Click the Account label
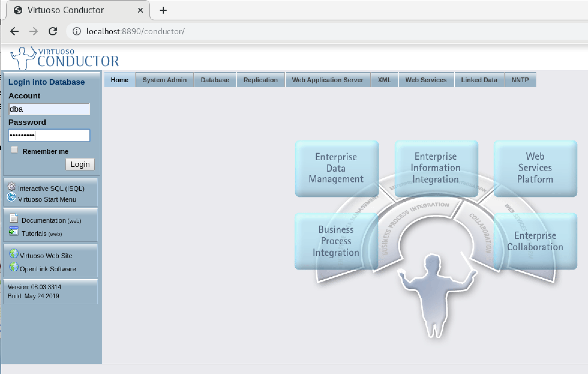This screenshot has width=588, height=374. point(24,96)
